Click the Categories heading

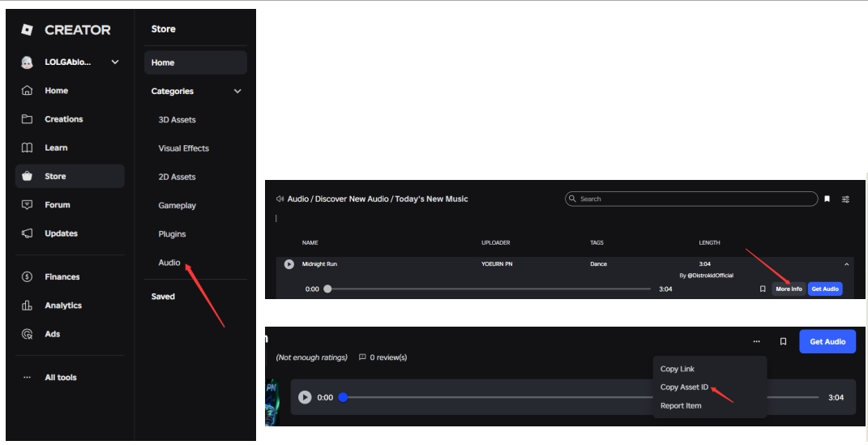pyautogui.click(x=172, y=92)
